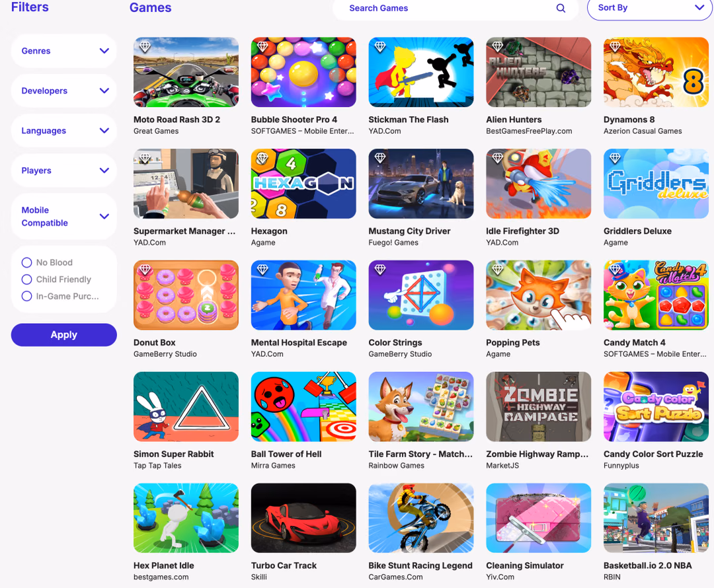
Task: Expand the Genres filter dropdown
Action: (x=63, y=51)
